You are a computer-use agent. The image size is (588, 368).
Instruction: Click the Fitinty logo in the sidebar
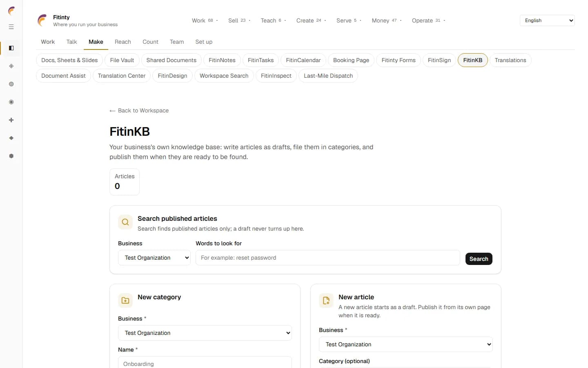(11, 11)
